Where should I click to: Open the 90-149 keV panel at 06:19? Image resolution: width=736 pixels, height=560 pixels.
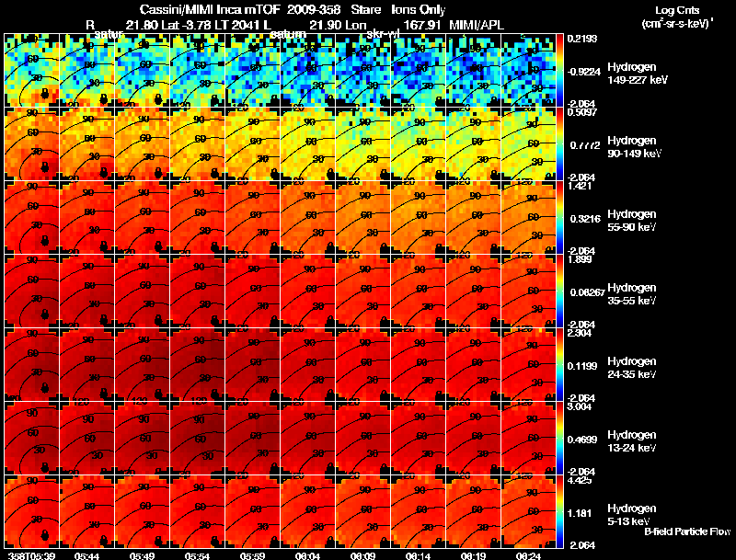coord(473,144)
